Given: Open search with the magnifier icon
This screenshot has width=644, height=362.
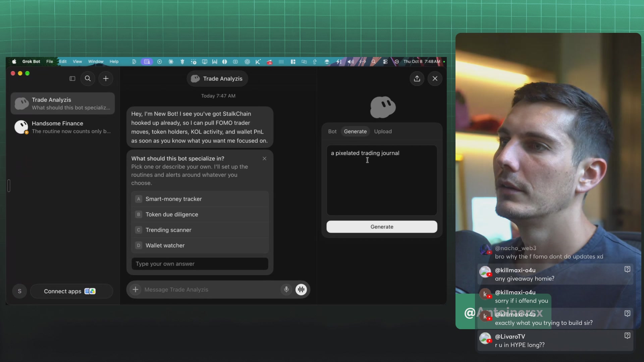Looking at the screenshot, I should (88, 78).
